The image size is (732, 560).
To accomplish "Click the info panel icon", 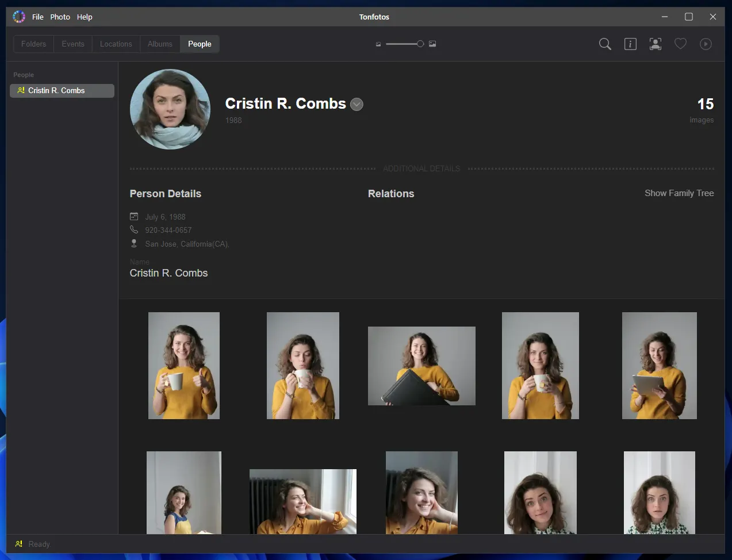I will pyautogui.click(x=630, y=44).
